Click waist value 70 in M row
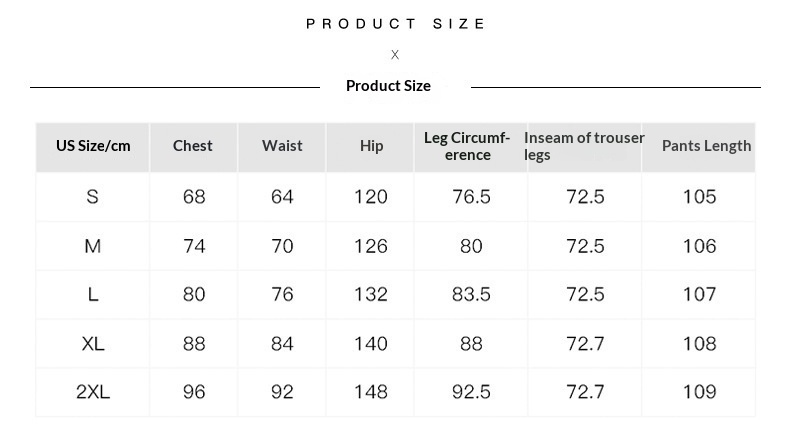Screen dimensions: 790x441 click(x=282, y=246)
